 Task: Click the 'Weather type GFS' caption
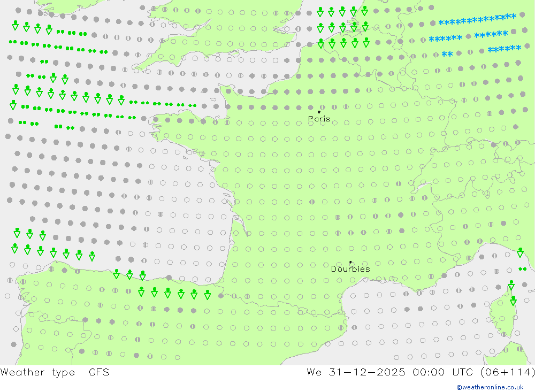click(55, 372)
